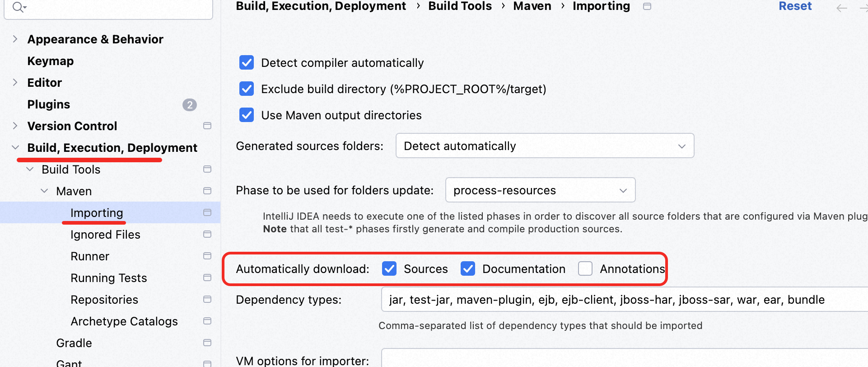Open Phase for folders update dropdown
This screenshot has height=367, width=868.
point(540,190)
